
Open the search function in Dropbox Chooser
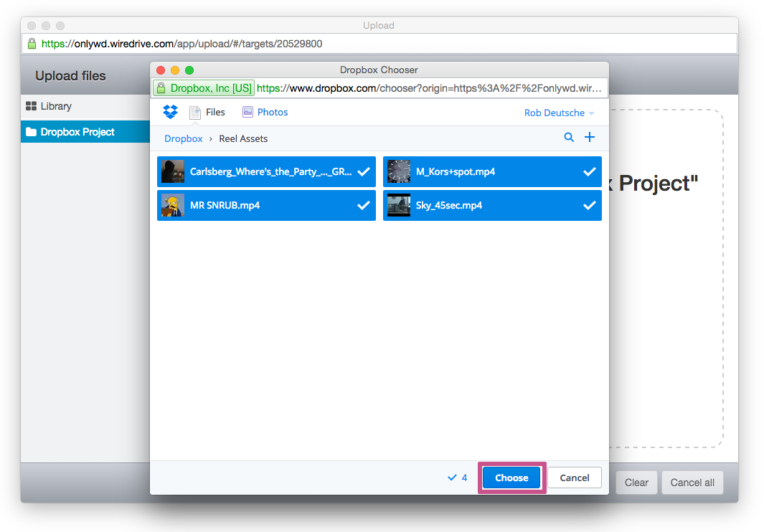(569, 137)
